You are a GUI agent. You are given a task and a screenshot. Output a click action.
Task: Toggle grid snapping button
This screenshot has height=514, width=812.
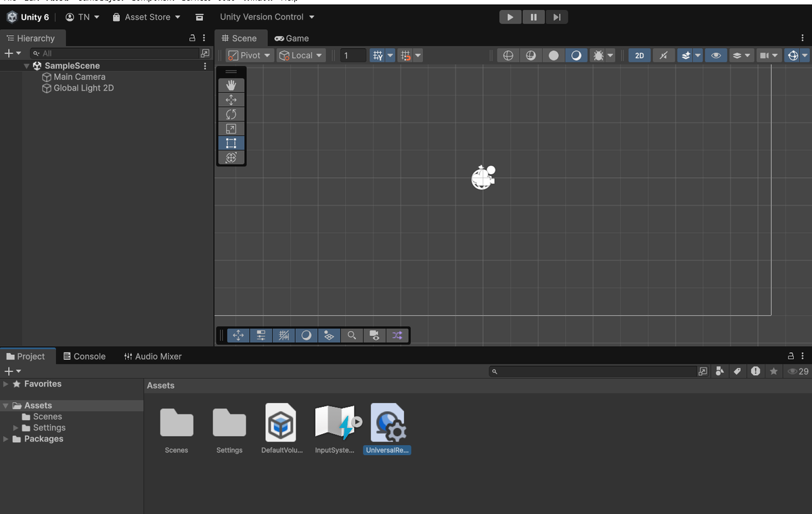coord(405,56)
